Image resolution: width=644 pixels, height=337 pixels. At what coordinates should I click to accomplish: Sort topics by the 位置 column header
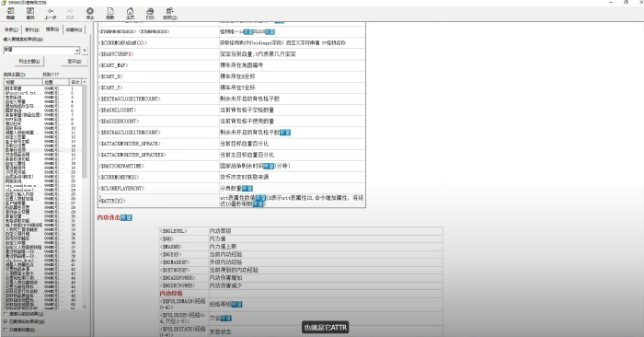56,82
